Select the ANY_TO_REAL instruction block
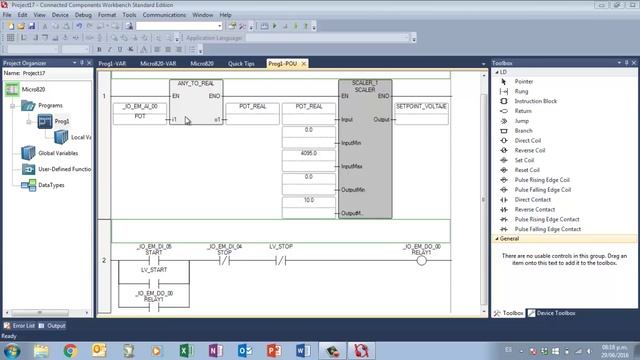The height and width of the screenshot is (360, 640). [x=196, y=102]
